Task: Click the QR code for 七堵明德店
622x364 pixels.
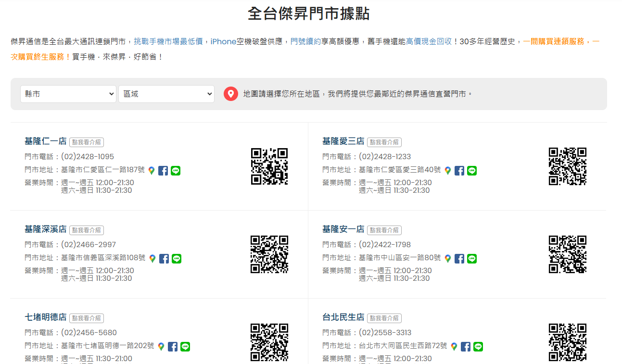Action: pos(269,342)
